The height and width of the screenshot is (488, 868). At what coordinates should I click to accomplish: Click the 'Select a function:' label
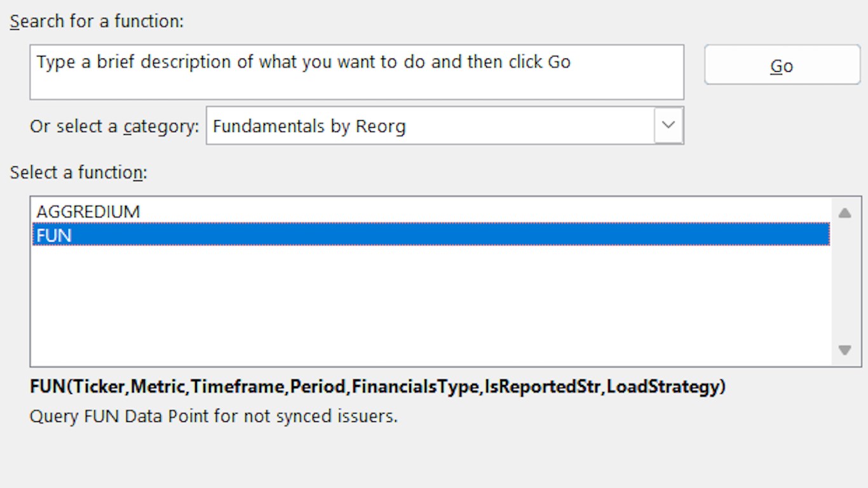[x=78, y=172]
